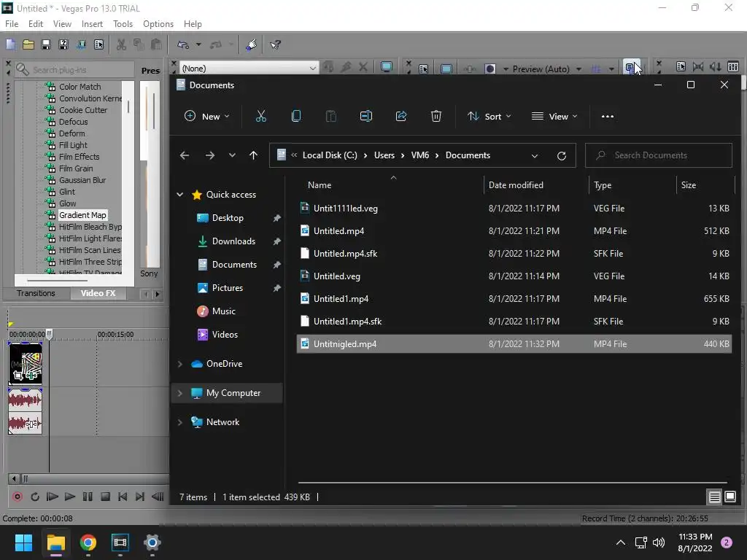Select the Gradient Map video effect
This screenshot has height=560, width=747.
82,215
